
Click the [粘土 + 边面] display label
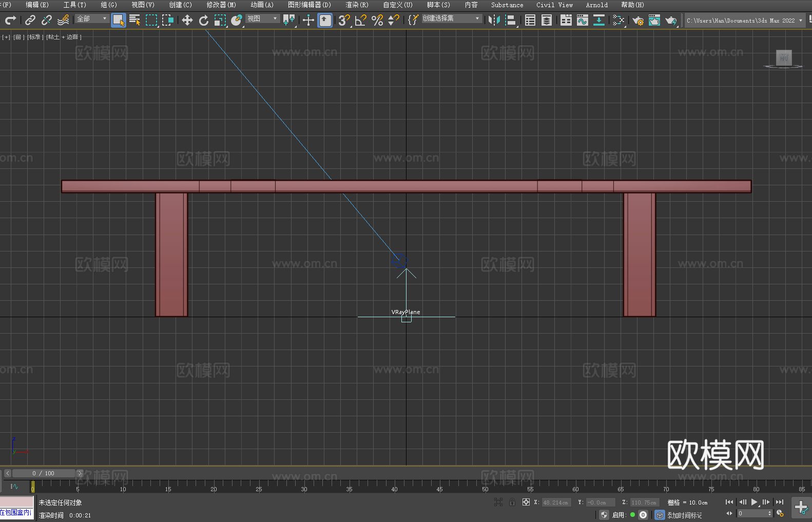[64, 37]
